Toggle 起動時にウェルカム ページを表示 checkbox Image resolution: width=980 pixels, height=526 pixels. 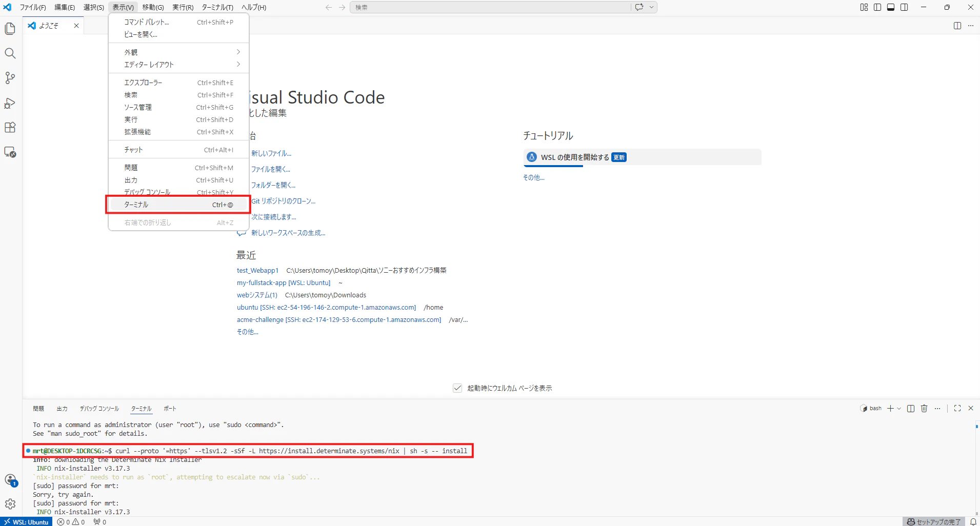coord(457,388)
